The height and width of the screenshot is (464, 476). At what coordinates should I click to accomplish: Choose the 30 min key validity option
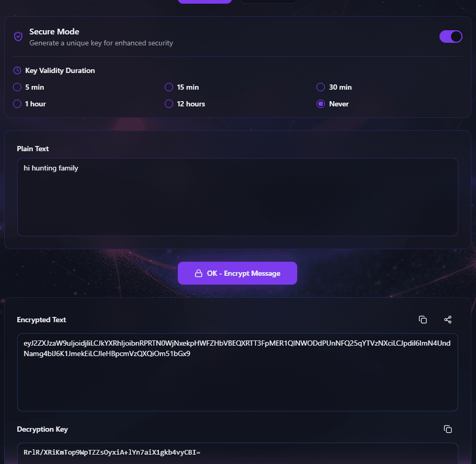(321, 87)
